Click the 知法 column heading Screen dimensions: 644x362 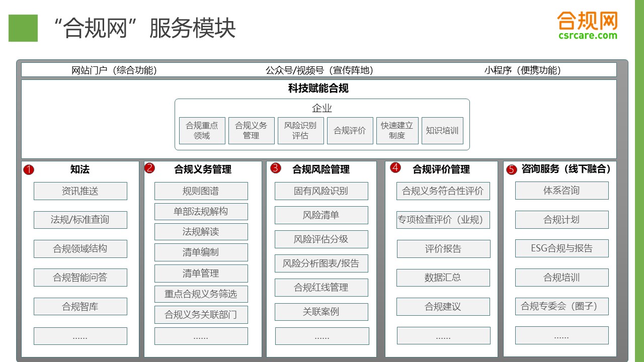click(x=80, y=169)
